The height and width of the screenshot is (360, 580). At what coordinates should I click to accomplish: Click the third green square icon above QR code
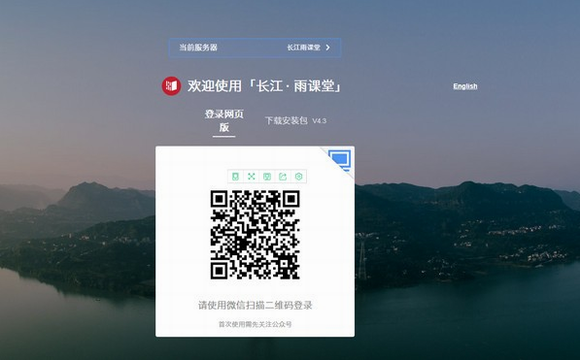[267, 176]
